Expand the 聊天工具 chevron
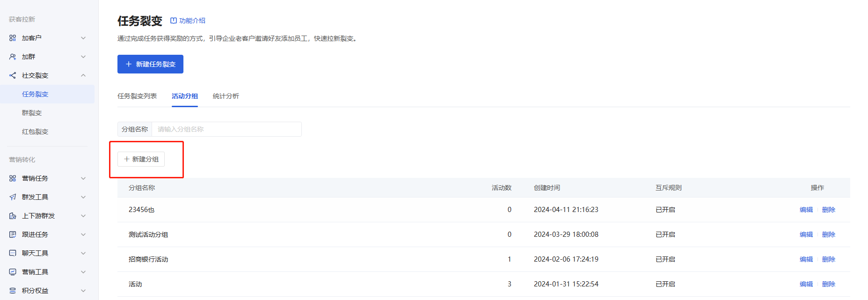 coord(83,253)
